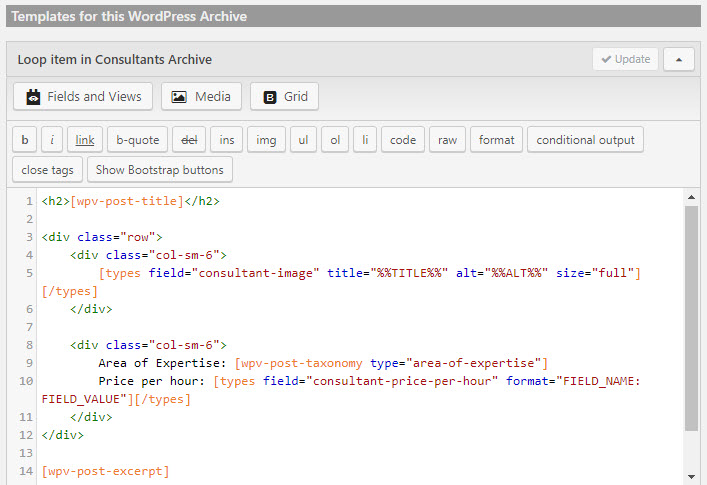Click the empty line 13 in editor
The height and width of the screenshot is (485, 707).
click(361, 453)
